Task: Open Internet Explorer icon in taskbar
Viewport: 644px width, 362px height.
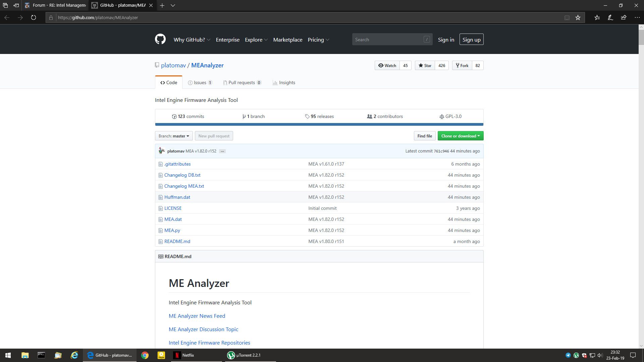Action: pyautogui.click(x=74, y=355)
